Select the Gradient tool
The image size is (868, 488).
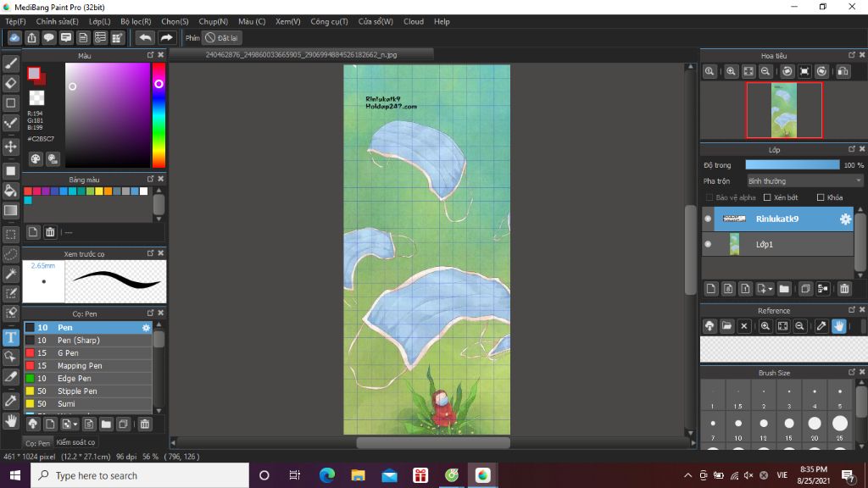tap(10, 210)
